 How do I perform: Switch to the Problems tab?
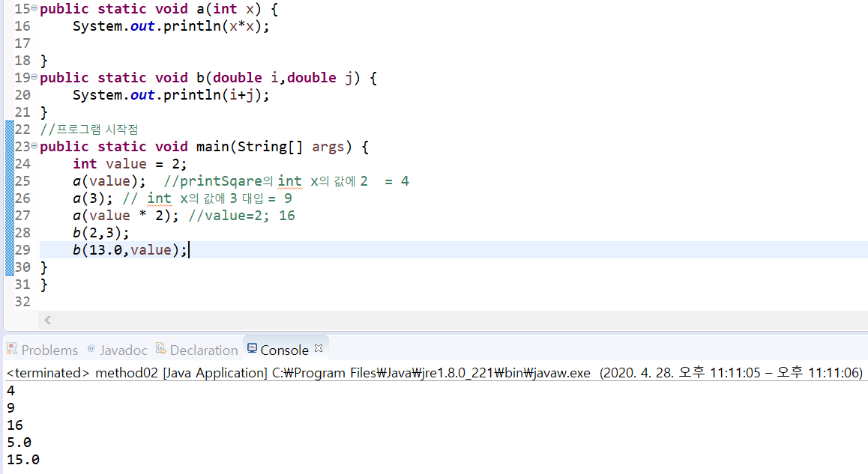coord(43,350)
